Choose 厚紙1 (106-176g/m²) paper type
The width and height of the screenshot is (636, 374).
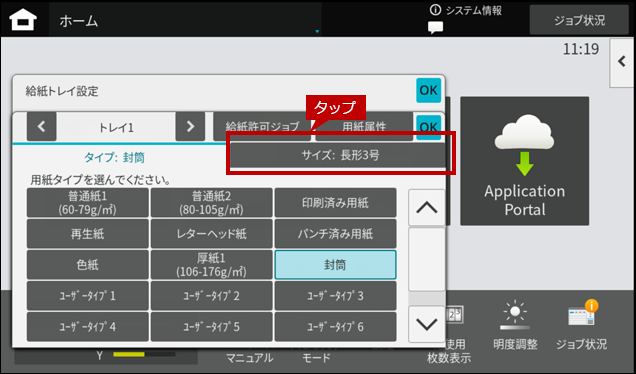point(211,264)
